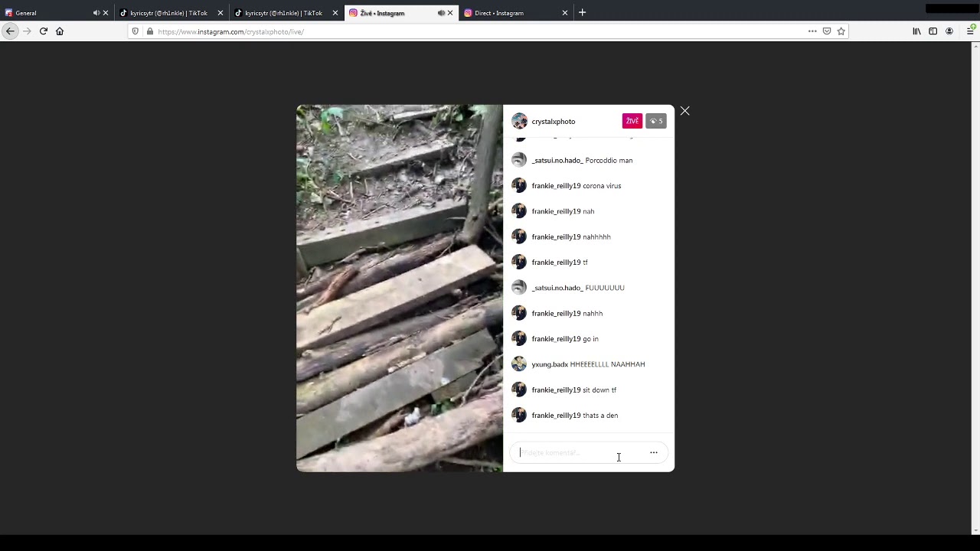Open frankie_reilly19 avatar on tf comment
This screenshot has width=980, height=551.
pos(519,262)
